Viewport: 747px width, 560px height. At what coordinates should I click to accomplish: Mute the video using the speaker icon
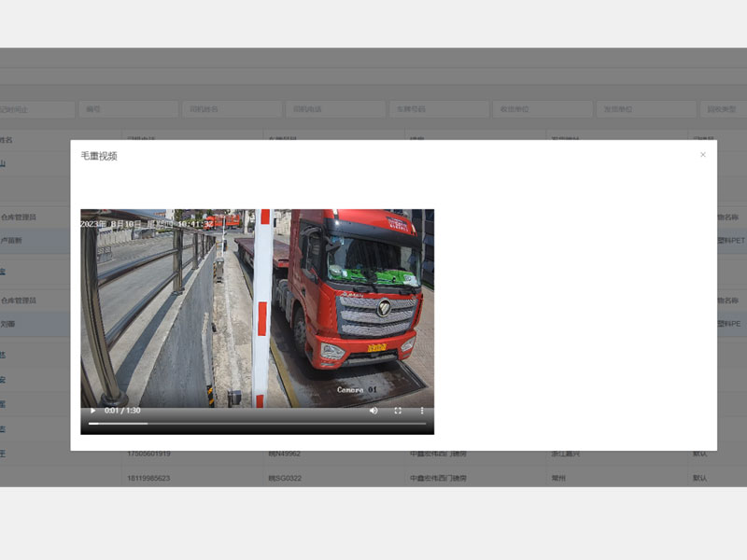click(373, 411)
